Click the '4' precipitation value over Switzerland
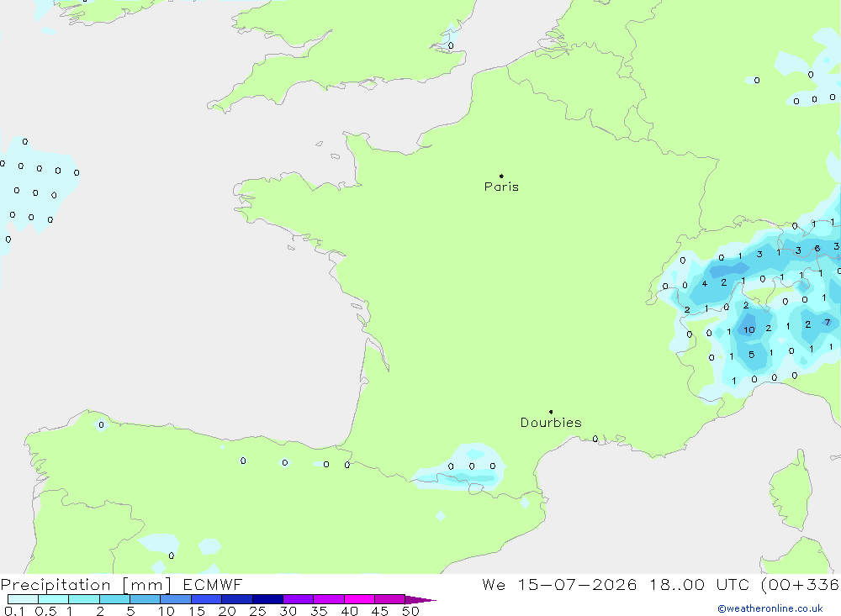Viewport: 841px width, 616px height. [705, 283]
